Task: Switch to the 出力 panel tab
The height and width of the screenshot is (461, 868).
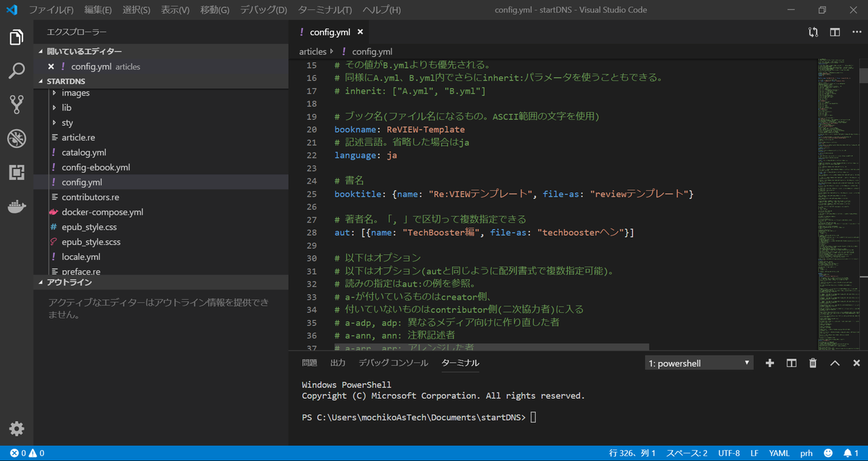Action: (x=338, y=363)
